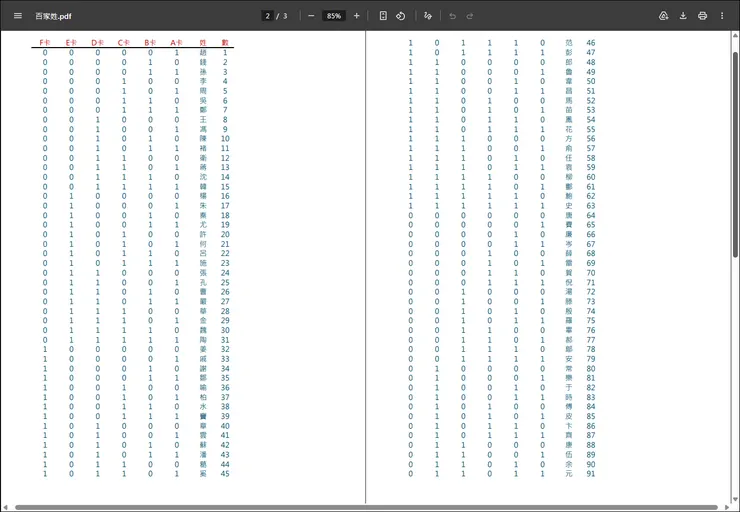
Task: Select number 86 on the right page
Action: point(591,426)
